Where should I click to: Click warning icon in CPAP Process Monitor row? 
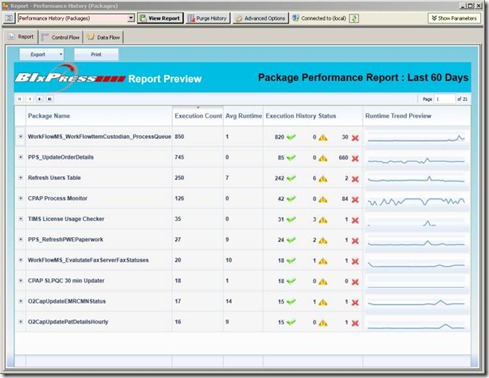(x=323, y=200)
